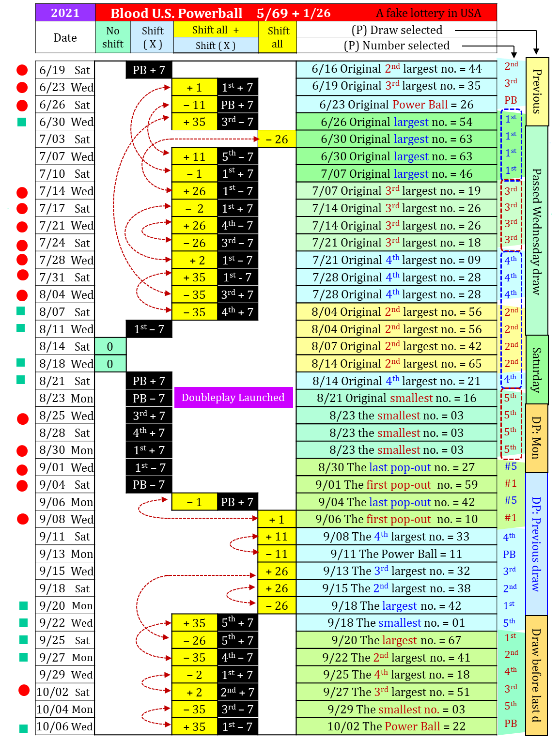
Task: Click '6/16 Original 2nd largest no. = 44'
Action: [397, 69]
